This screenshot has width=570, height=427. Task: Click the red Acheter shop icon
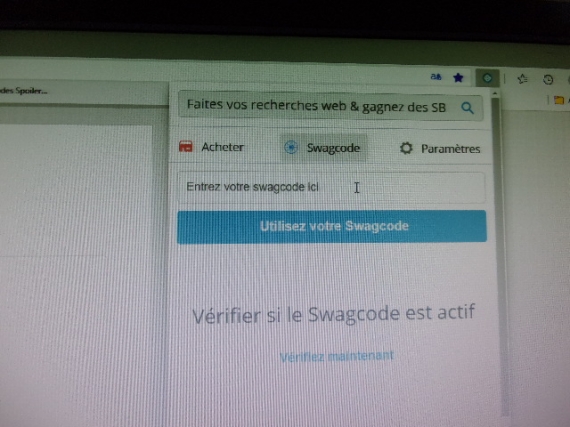click(186, 146)
